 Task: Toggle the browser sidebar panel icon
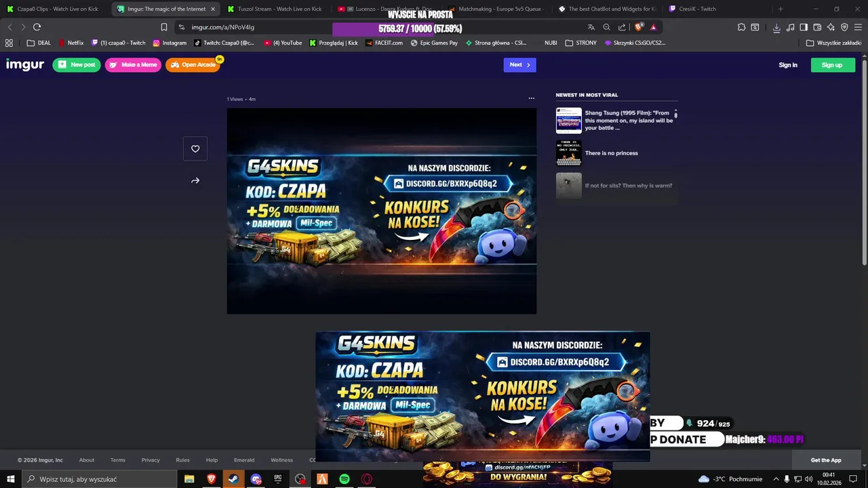tap(804, 27)
